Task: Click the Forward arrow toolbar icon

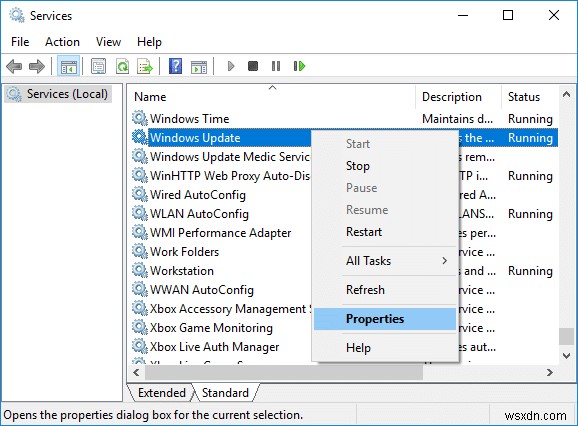Action: 36,66
